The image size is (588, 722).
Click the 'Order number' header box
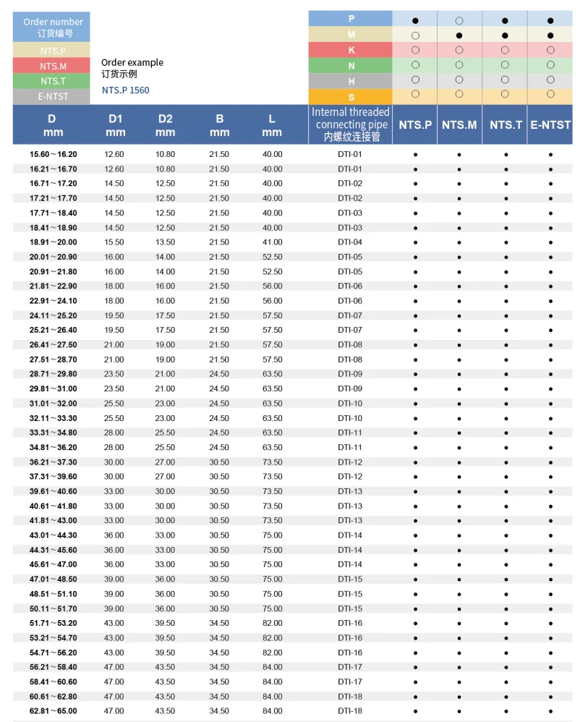pyautogui.click(x=51, y=27)
